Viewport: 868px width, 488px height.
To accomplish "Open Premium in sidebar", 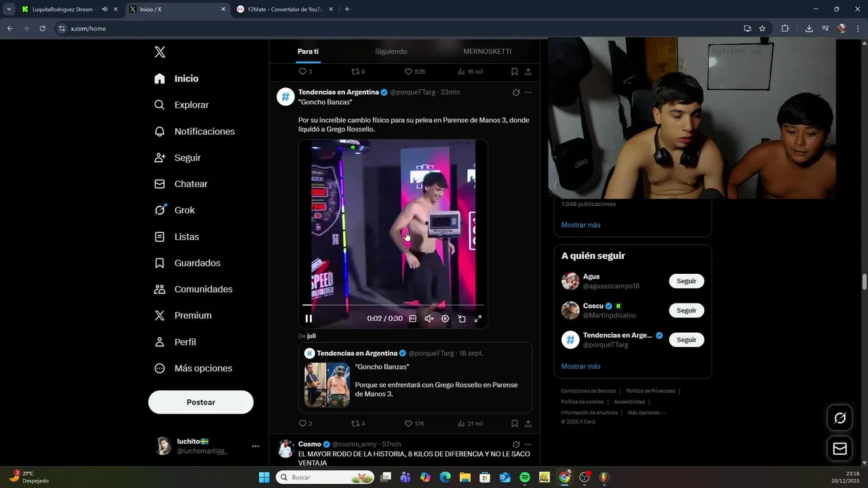I will (x=182, y=316).
